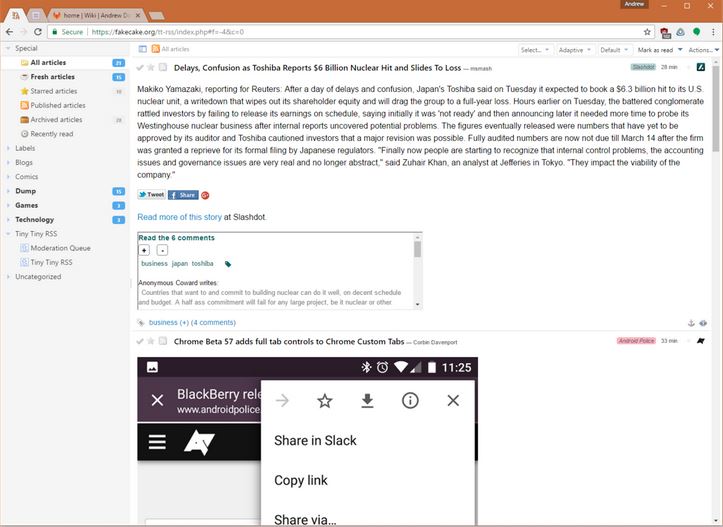
Task: Open Archived articles in sidebar
Action: click(x=65, y=119)
